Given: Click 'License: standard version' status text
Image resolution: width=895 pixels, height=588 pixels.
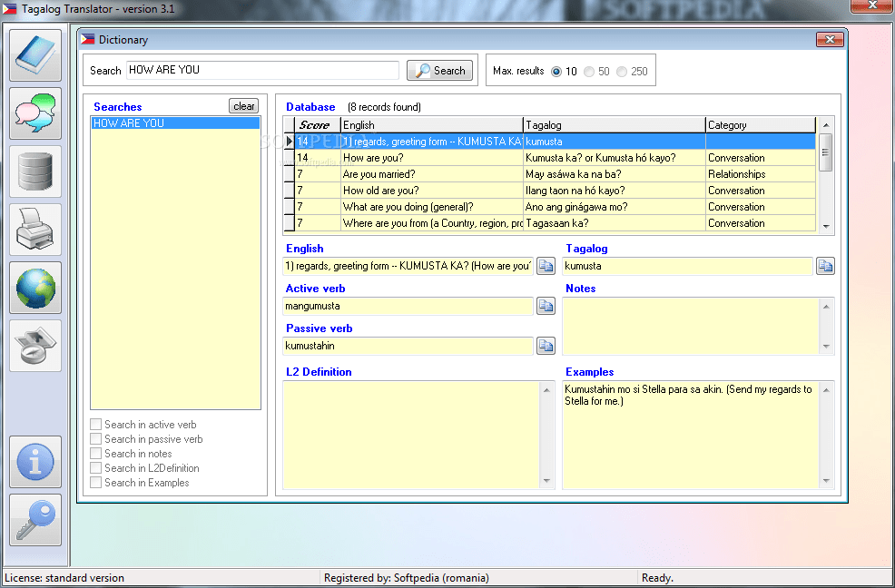Looking at the screenshot, I should click(64, 578).
